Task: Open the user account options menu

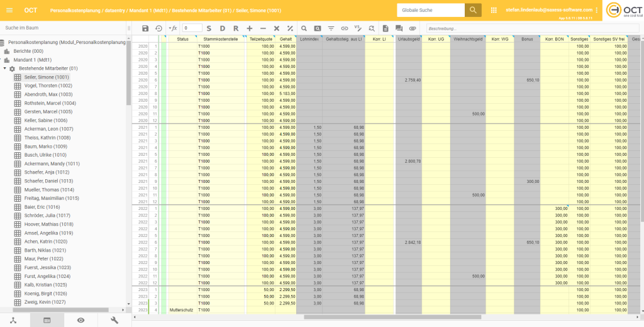Action: tap(597, 10)
